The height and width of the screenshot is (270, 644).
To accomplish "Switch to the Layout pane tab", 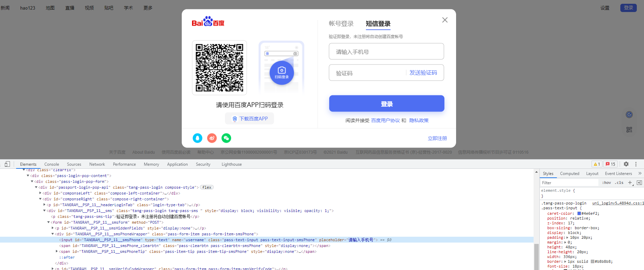I will coord(592,174).
